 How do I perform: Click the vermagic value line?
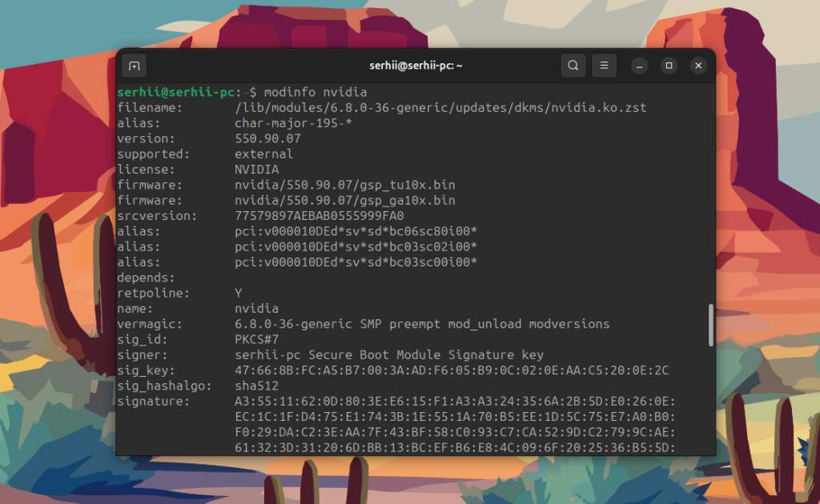pyautogui.click(x=422, y=324)
